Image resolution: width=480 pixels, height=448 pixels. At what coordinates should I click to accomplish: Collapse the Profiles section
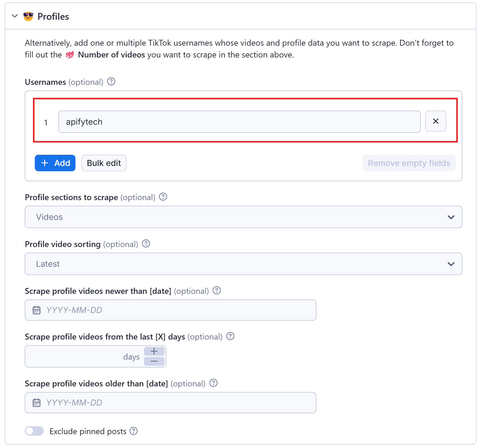click(14, 16)
